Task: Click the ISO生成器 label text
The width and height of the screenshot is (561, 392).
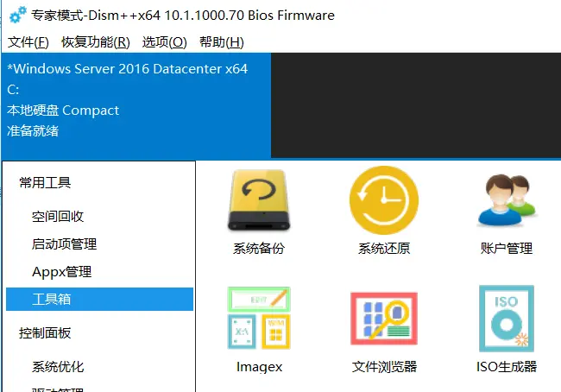Action: pos(507,367)
